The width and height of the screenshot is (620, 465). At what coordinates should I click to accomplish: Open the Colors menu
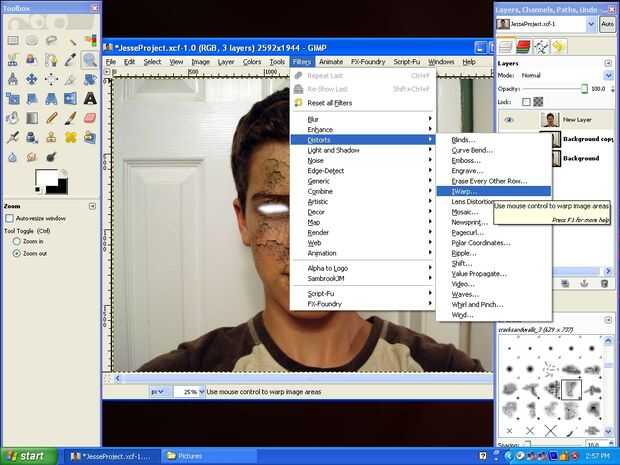(x=252, y=62)
